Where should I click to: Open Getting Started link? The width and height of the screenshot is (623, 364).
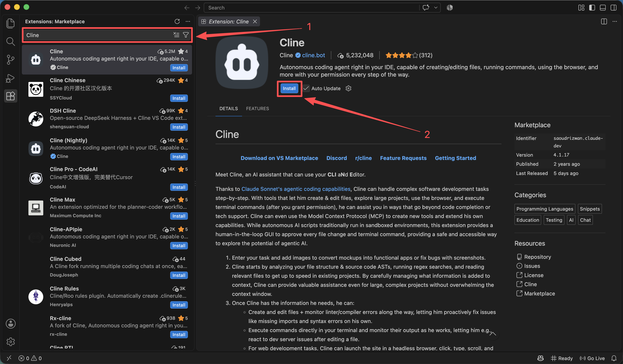pos(455,158)
